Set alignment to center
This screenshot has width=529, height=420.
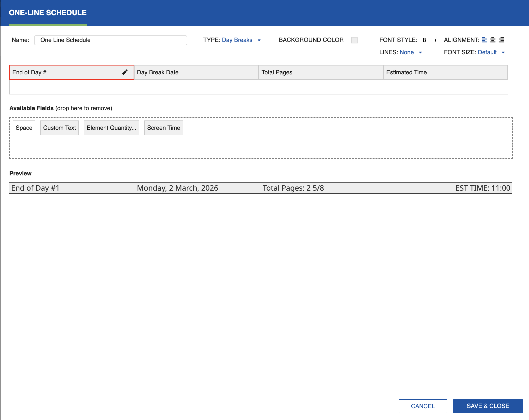pyautogui.click(x=493, y=40)
